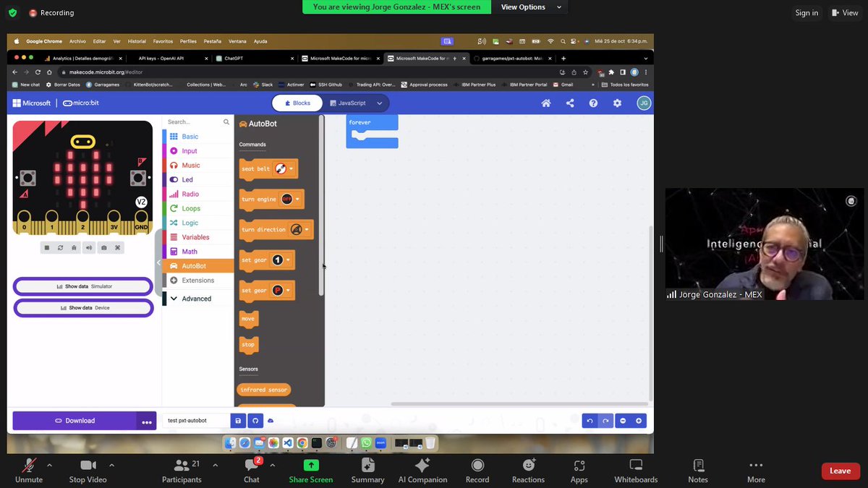Open MakeCode home via house icon
868x488 pixels.
[546, 103]
